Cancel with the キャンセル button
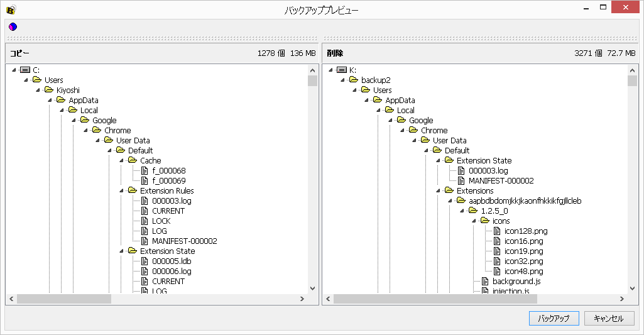Screen dimensions: 644x335 (x=609, y=318)
